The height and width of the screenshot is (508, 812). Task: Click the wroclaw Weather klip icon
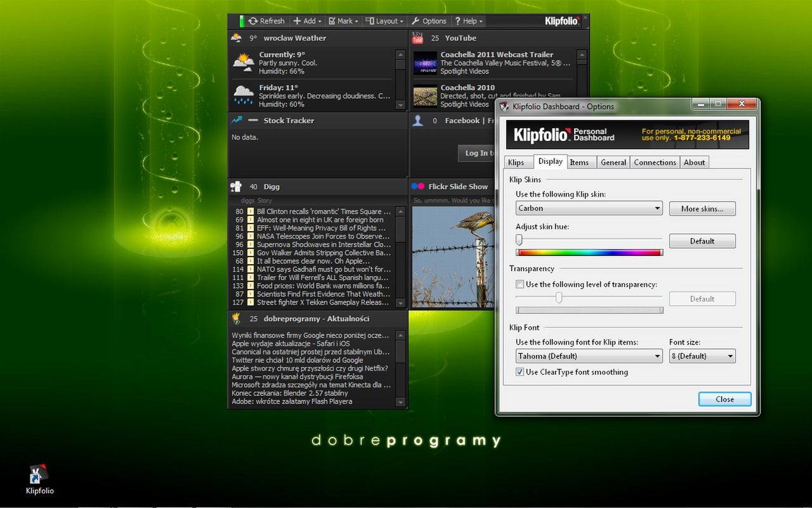(237, 38)
